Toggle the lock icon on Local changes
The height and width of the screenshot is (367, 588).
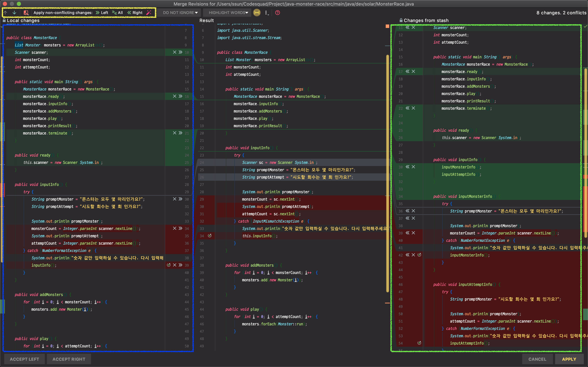pyautogui.click(x=4, y=20)
